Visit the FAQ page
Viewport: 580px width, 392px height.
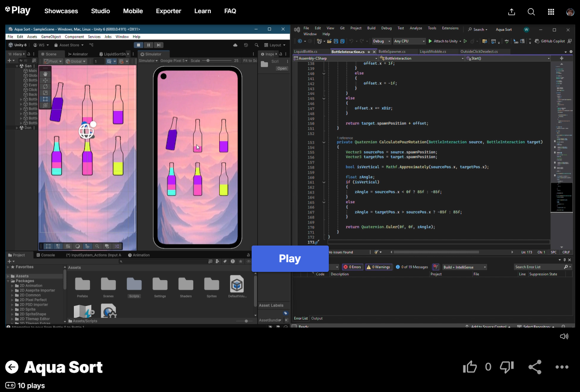click(x=230, y=11)
